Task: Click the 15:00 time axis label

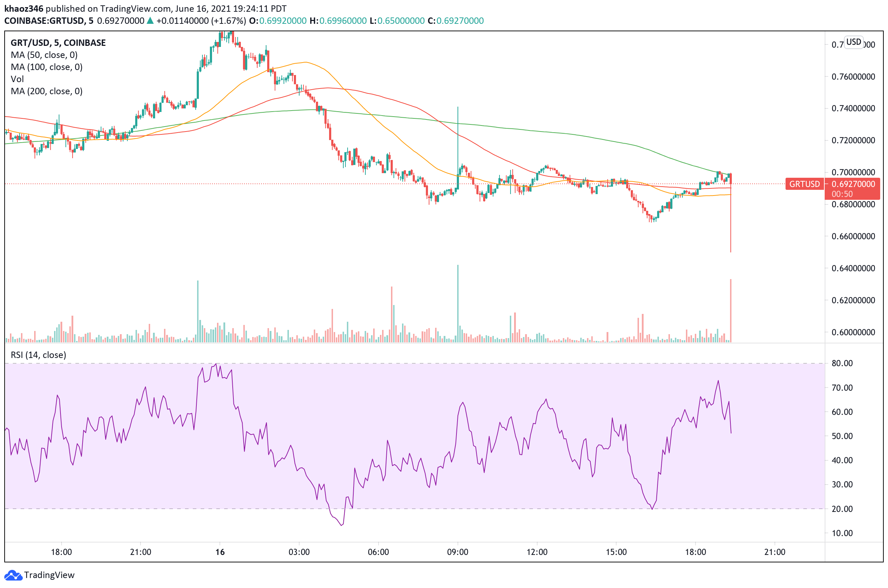Action: tap(616, 552)
